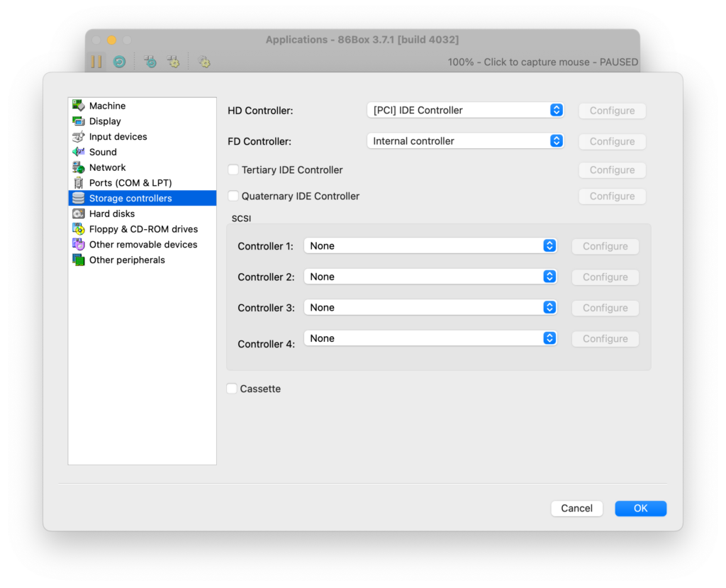The width and height of the screenshot is (726, 588).
Task: Open the SCSI Controller 1 dropdown
Action: click(x=430, y=246)
